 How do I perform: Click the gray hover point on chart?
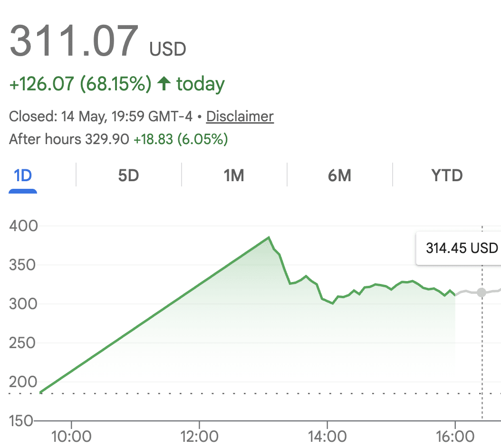tap(482, 292)
